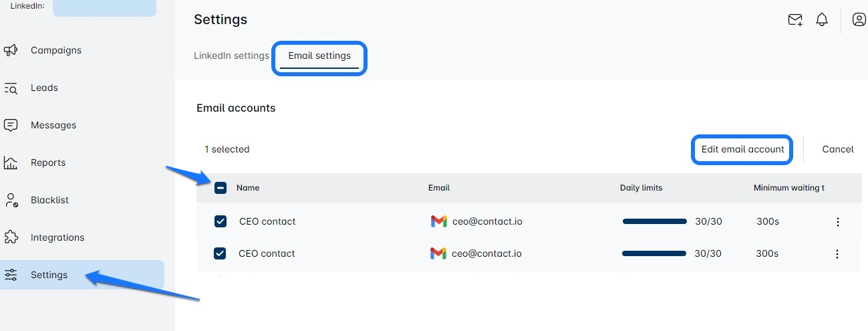Click the Integrations puzzle piece icon

11,237
